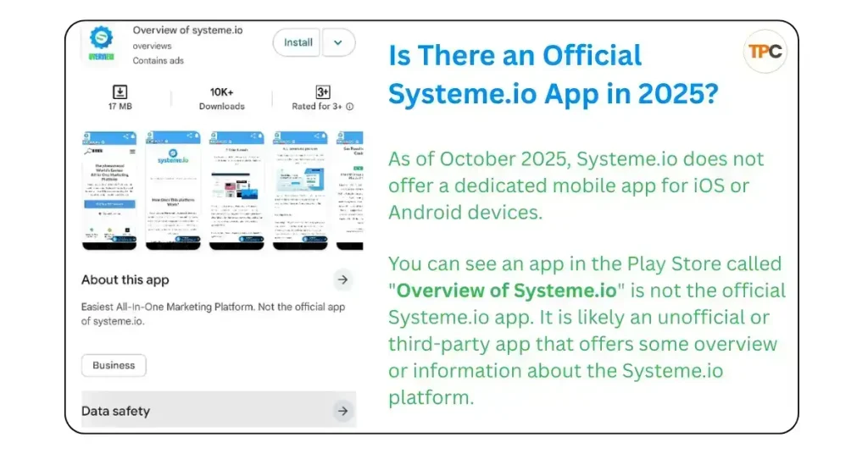The height and width of the screenshot is (454, 868).
Task: Click the 3+ content rating icon
Action: pyautogui.click(x=323, y=91)
